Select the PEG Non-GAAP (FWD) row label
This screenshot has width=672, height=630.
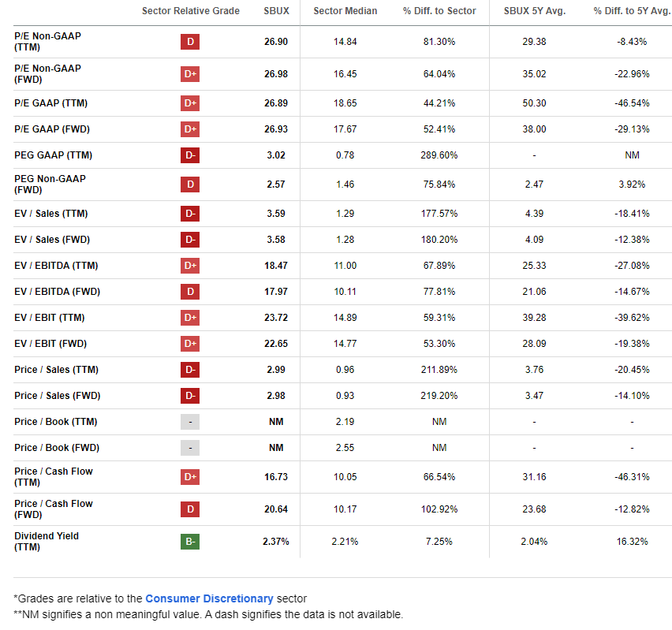click(x=50, y=185)
